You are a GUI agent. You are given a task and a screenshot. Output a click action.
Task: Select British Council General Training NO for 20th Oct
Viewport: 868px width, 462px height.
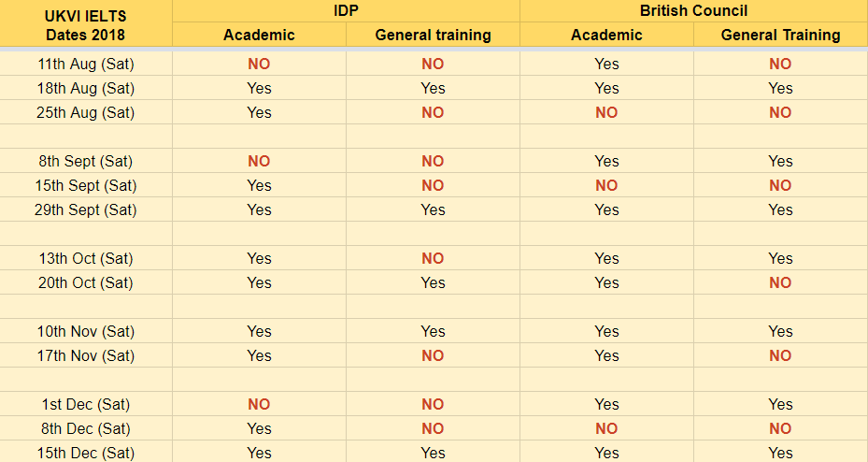[x=780, y=282]
